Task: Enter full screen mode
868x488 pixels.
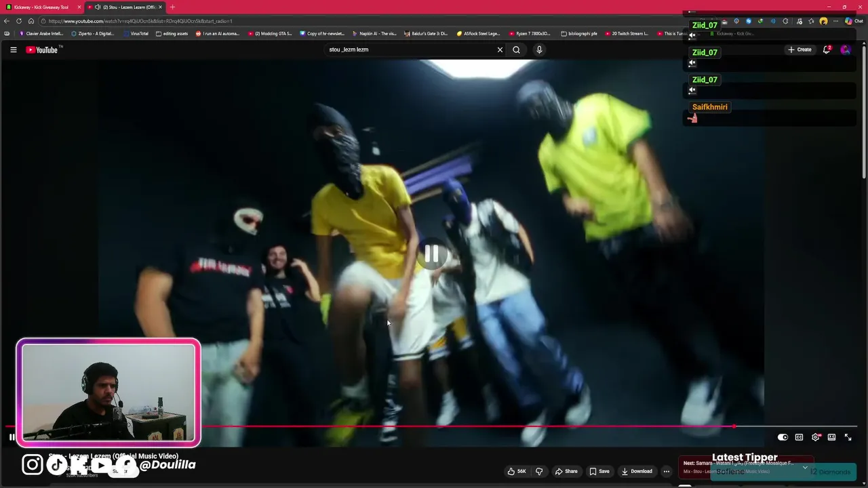Action: 848,437
